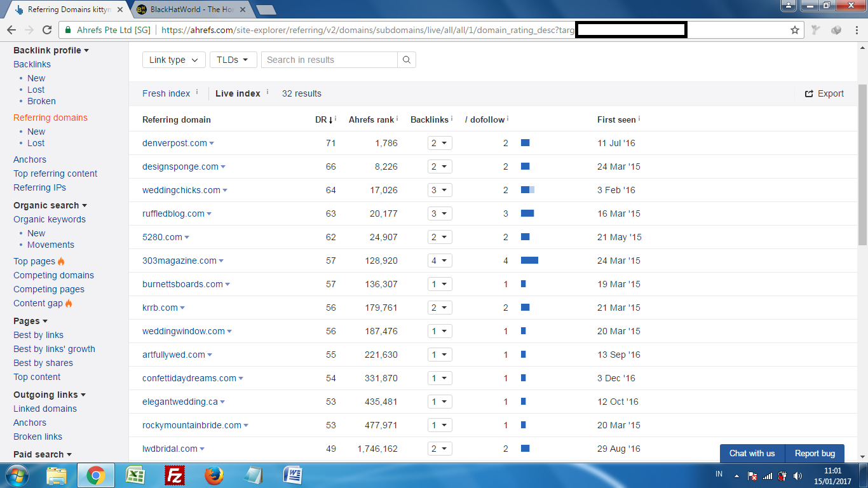Close the Referring Domains browser tab
The height and width of the screenshot is (488, 868).
(120, 10)
